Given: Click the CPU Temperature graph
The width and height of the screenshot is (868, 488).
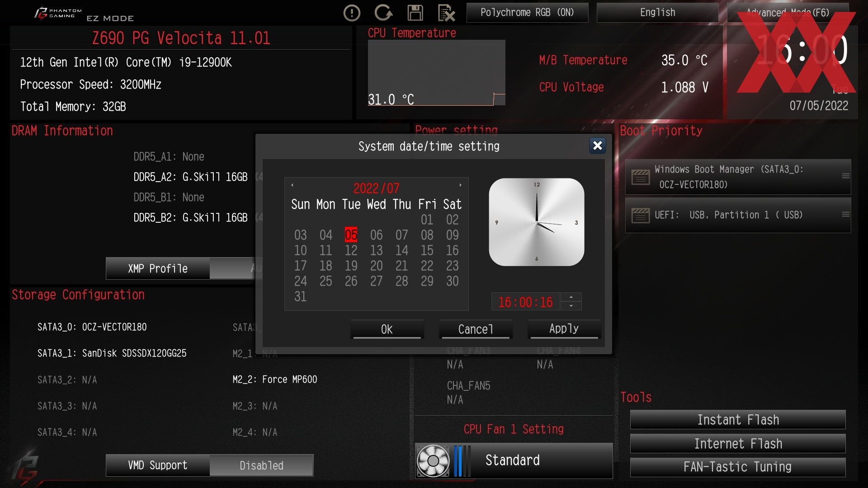Looking at the screenshot, I should coord(436,73).
